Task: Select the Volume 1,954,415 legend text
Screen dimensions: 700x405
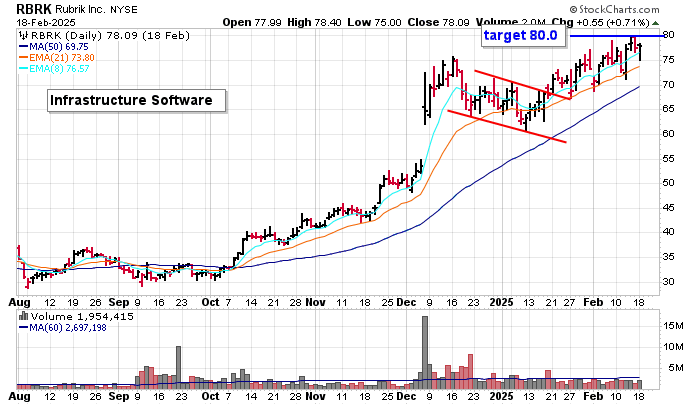Action: pos(82,317)
